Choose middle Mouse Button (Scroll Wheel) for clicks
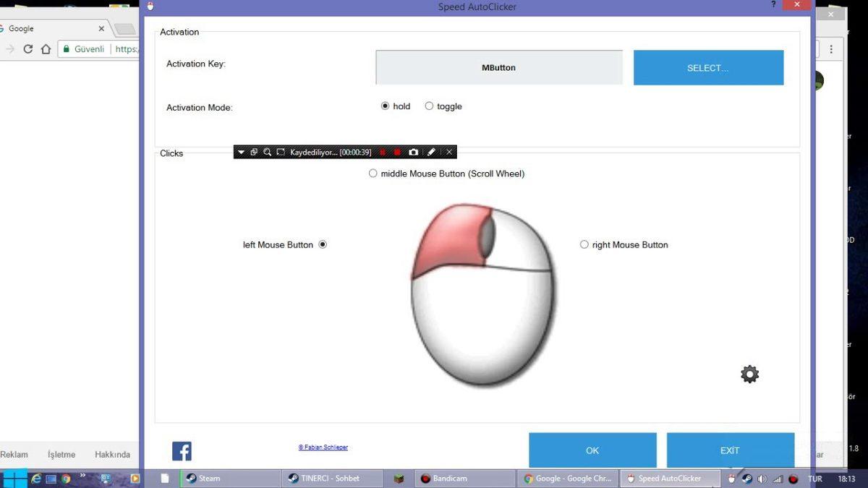This screenshot has width=868, height=488. tap(373, 174)
